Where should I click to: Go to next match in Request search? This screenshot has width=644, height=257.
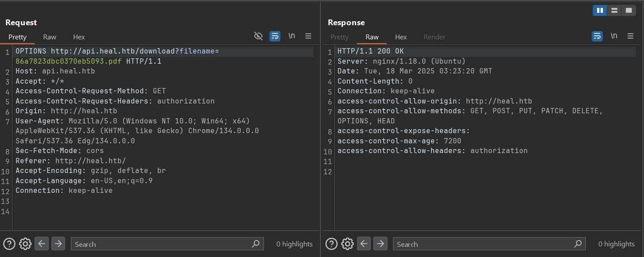58,244
